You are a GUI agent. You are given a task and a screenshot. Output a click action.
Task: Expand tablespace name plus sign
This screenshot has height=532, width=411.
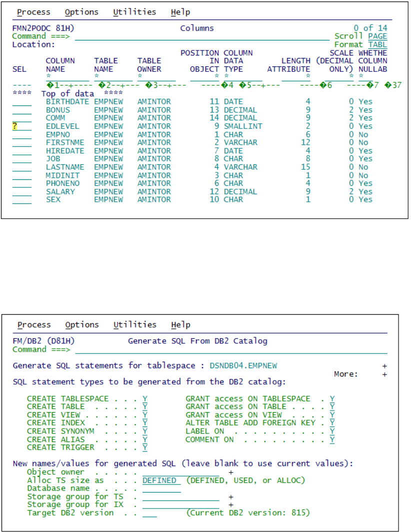(384, 366)
